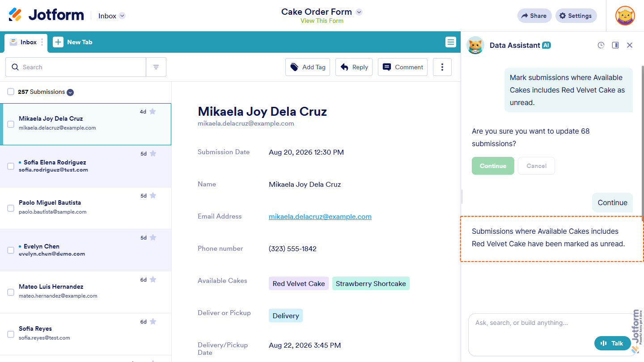Open the Inbox product dropdown

pyautogui.click(x=112, y=16)
